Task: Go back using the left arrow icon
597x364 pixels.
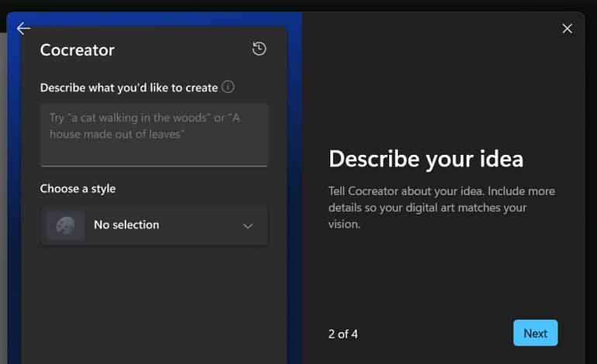Action: tap(23, 29)
